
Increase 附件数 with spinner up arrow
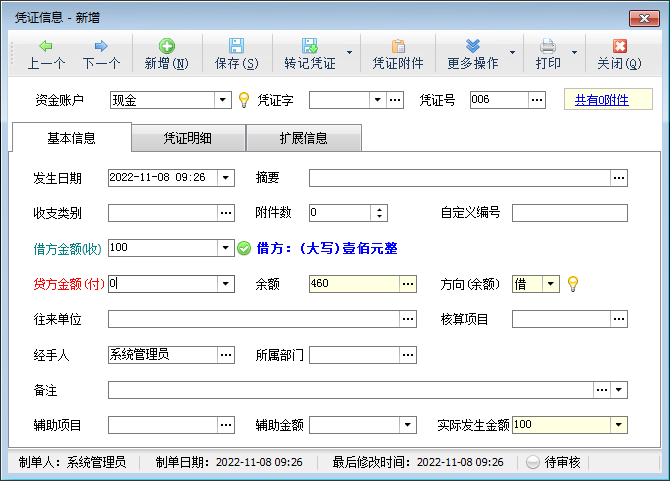[x=379, y=209]
